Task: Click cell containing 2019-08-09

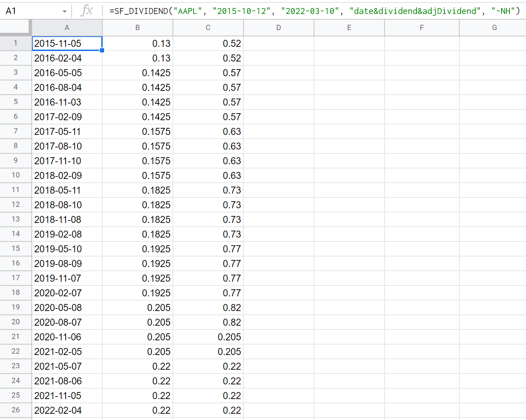Action: click(x=67, y=263)
